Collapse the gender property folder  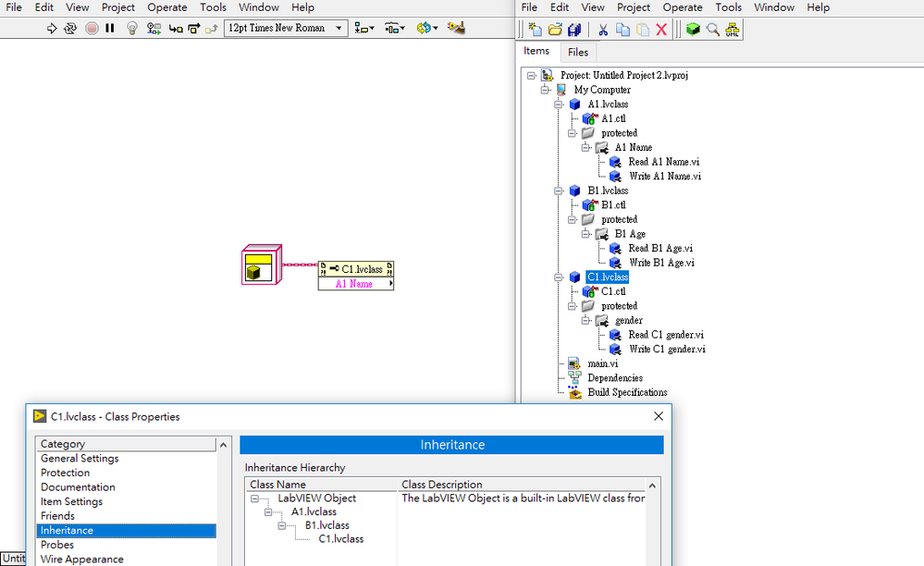coord(585,320)
